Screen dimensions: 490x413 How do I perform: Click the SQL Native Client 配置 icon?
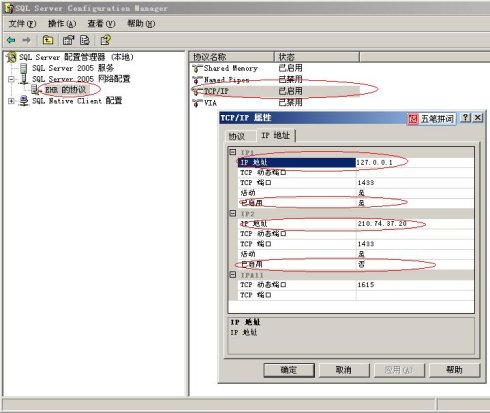24,101
